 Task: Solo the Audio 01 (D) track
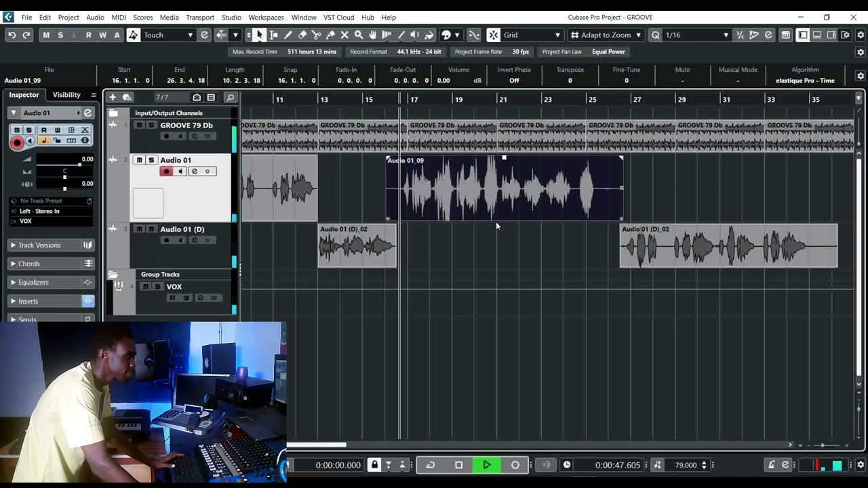click(151, 229)
